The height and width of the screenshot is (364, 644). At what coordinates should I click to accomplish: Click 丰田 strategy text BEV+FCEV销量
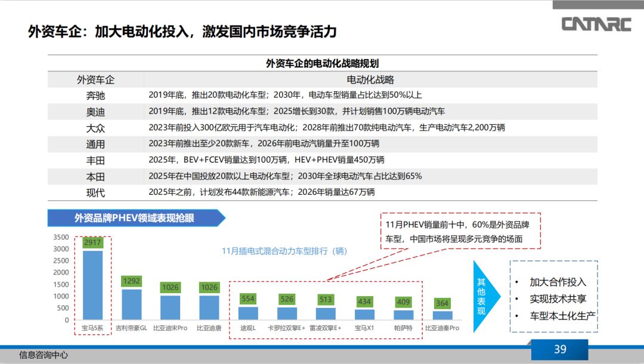266,160
